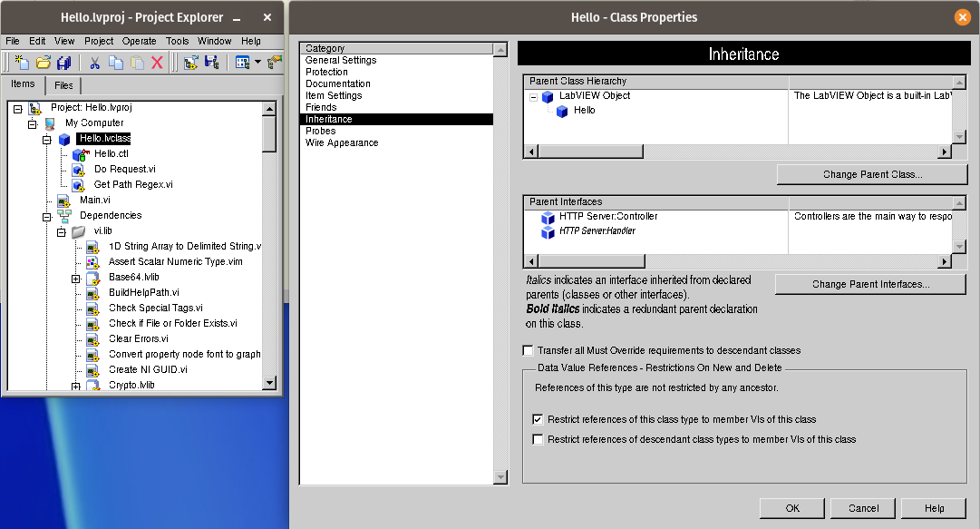Open the Operate menu
The height and width of the screenshot is (529, 980).
139,41
